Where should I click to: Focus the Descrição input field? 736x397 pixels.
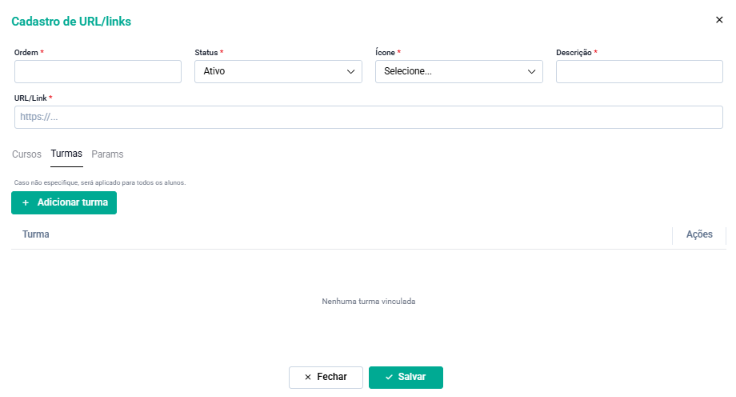coord(639,71)
